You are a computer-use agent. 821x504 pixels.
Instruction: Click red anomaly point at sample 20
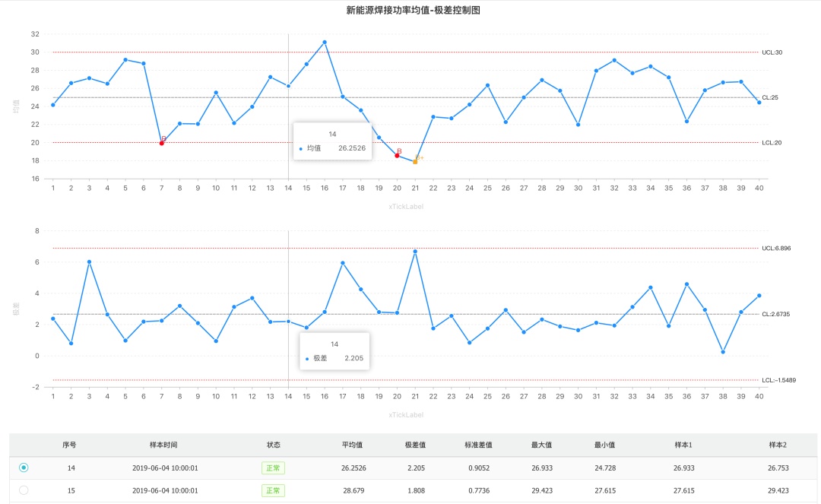tap(397, 155)
